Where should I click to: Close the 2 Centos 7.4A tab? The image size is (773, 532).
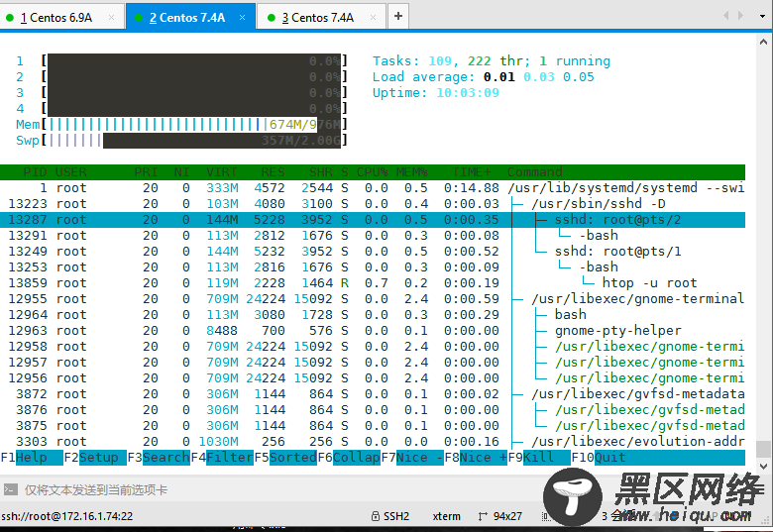pyautogui.click(x=242, y=18)
